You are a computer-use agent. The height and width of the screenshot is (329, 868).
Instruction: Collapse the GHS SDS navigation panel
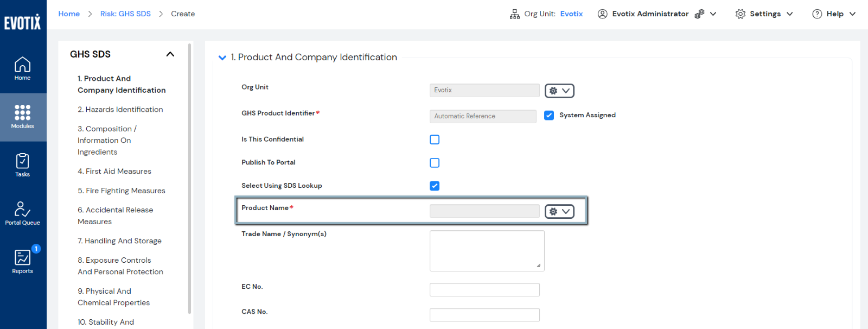point(170,54)
